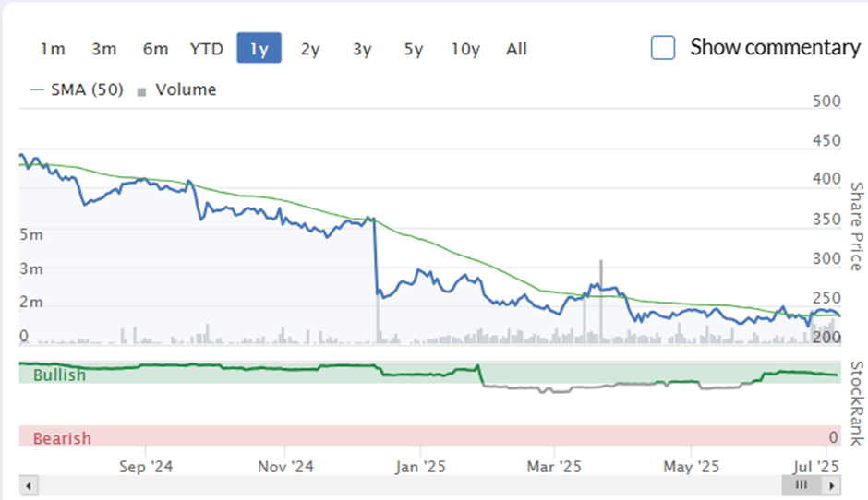The width and height of the screenshot is (868, 500).
Task: Toggle SMA (50) legend series
Action: pyautogui.click(x=77, y=89)
